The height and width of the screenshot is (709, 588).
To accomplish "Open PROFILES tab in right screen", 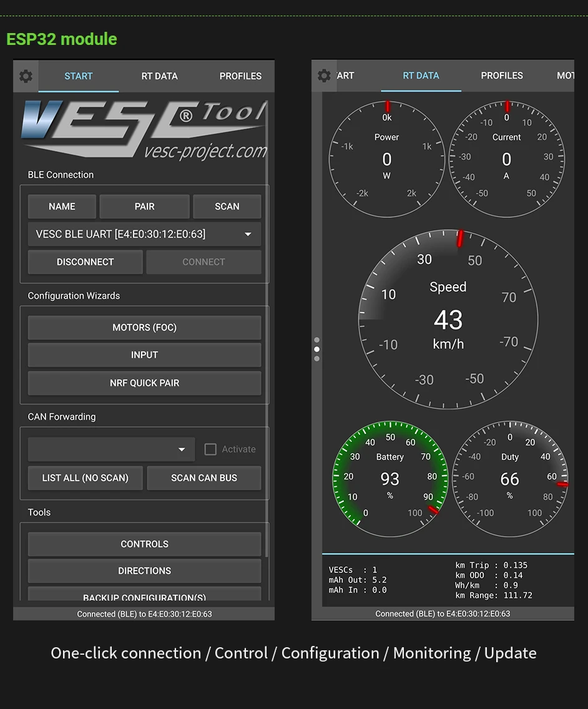I will coord(502,76).
